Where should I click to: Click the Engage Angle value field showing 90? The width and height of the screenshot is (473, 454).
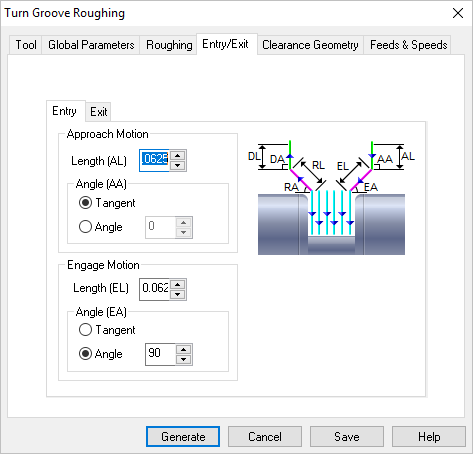click(160, 354)
